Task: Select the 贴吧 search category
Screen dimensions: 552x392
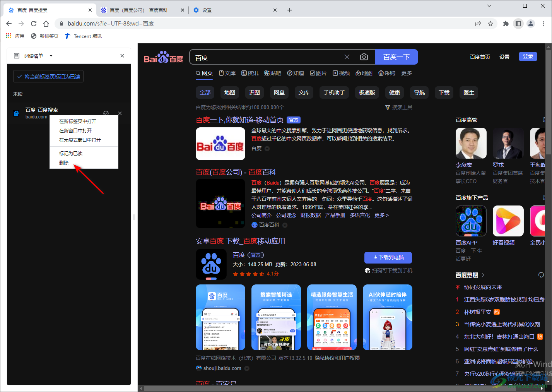Action: point(273,73)
